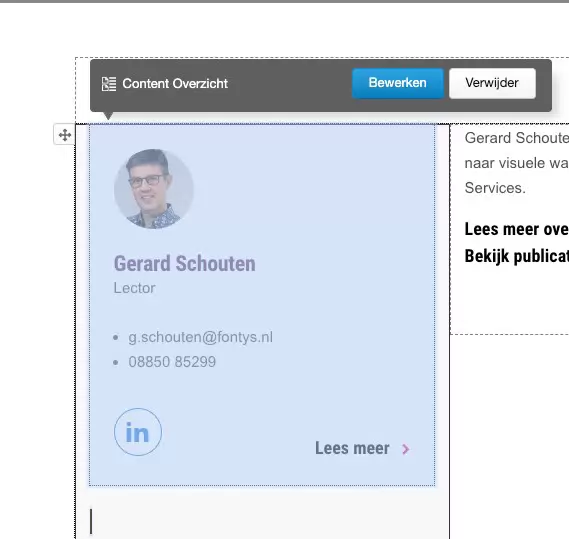This screenshot has height=539, width=569.
Task: Click the Gerard Schouten name heading
Action: (x=185, y=264)
